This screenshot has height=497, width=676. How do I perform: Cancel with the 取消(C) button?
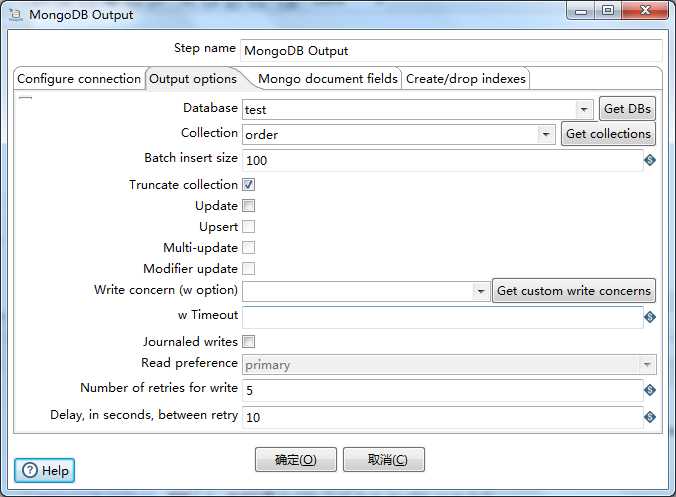click(384, 459)
